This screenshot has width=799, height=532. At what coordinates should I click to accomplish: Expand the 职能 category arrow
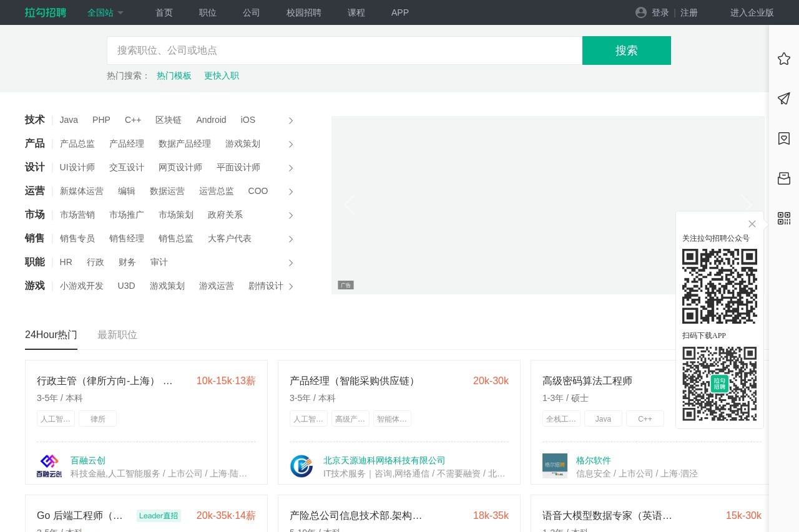tap(291, 263)
